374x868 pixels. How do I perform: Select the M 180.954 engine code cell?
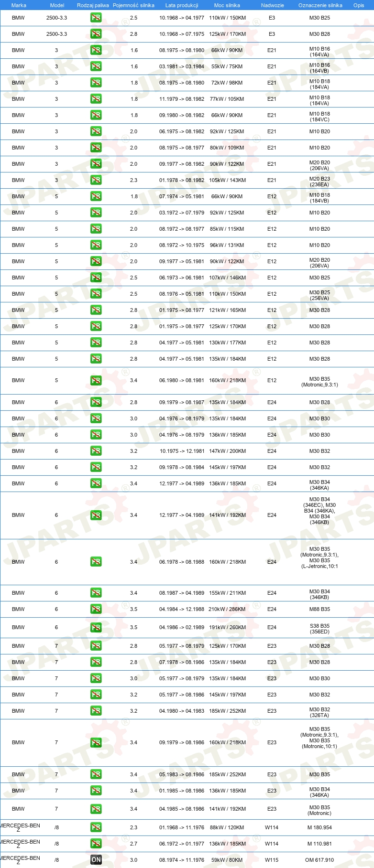(319, 827)
